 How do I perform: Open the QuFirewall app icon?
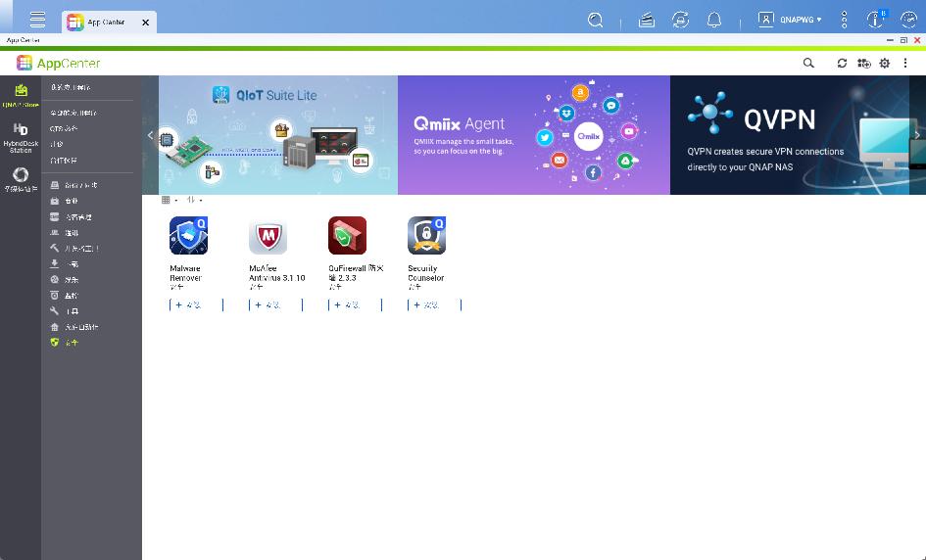(347, 235)
